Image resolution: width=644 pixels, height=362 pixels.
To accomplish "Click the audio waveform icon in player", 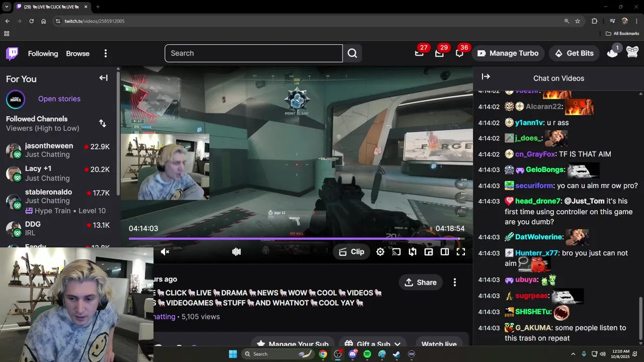I will [236, 252].
